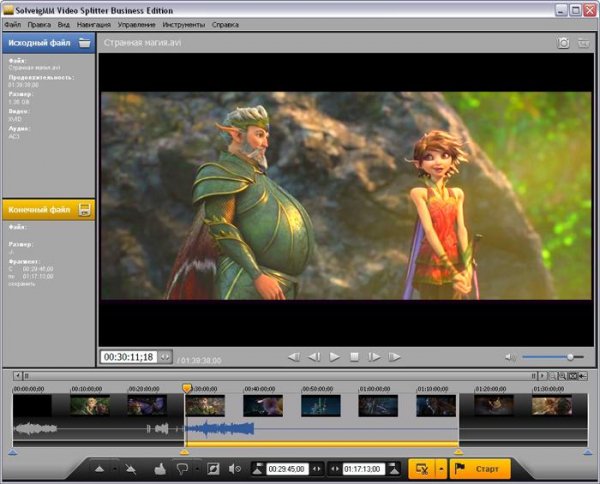600x484 pixels.
Task: Click the Исходный файл header
Action: click(49, 43)
